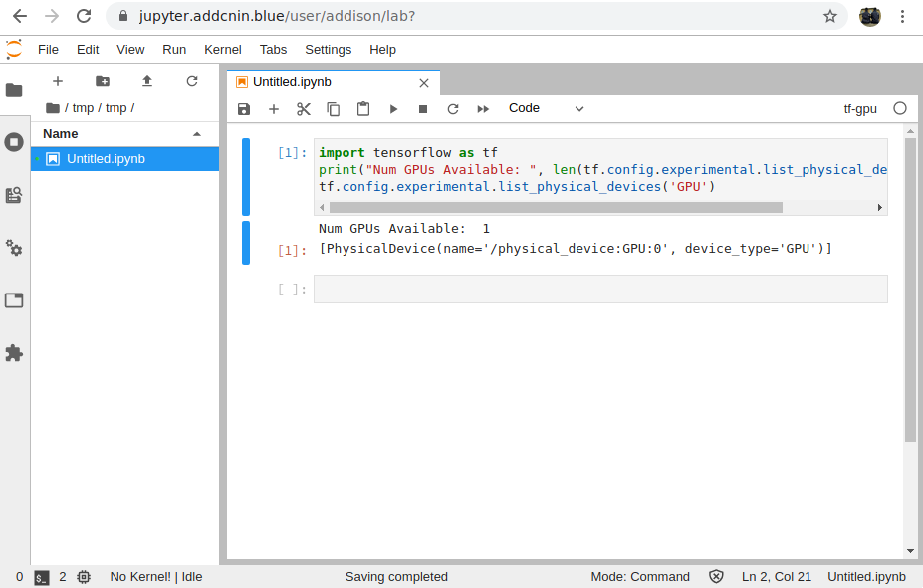923x588 pixels.
Task: Click Mode: Command status text
Action: point(640,577)
